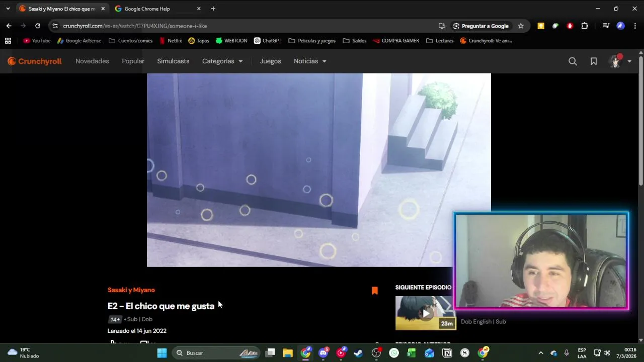Bookmark this page with the star icon
Viewport: 644px width, 362px height.
click(x=521, y=26)
